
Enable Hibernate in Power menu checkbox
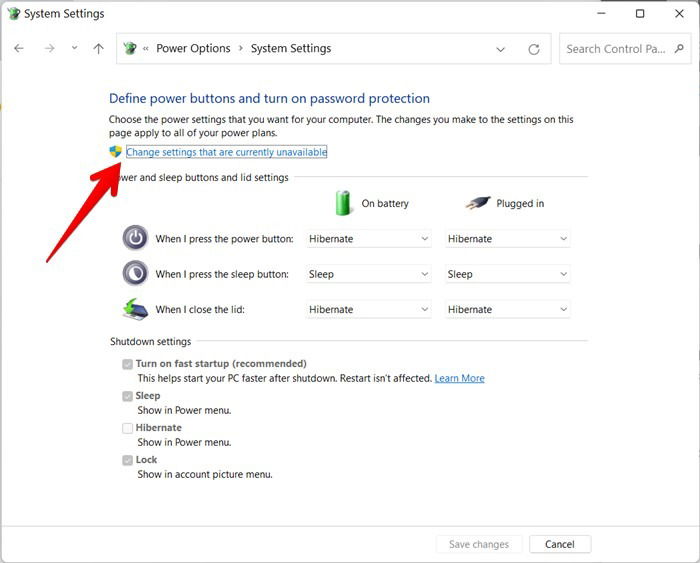tap(128, 428)
